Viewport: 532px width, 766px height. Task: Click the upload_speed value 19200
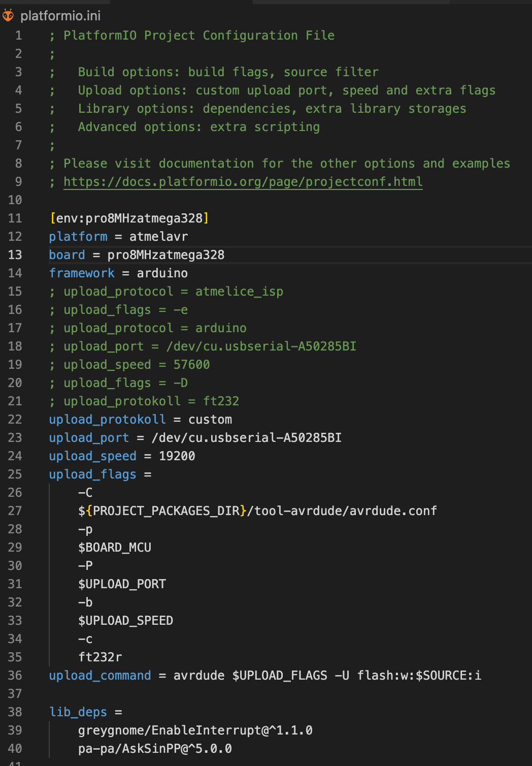click(177, 456)
